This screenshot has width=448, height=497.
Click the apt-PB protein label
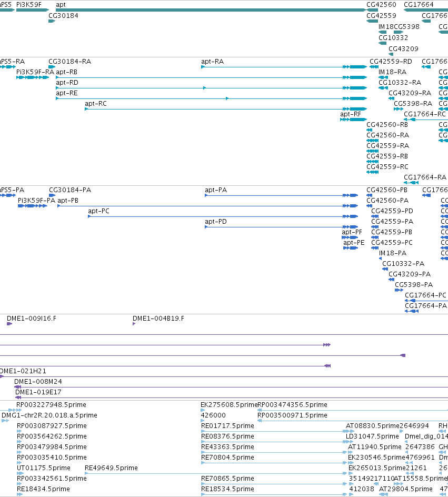(68, 200)
